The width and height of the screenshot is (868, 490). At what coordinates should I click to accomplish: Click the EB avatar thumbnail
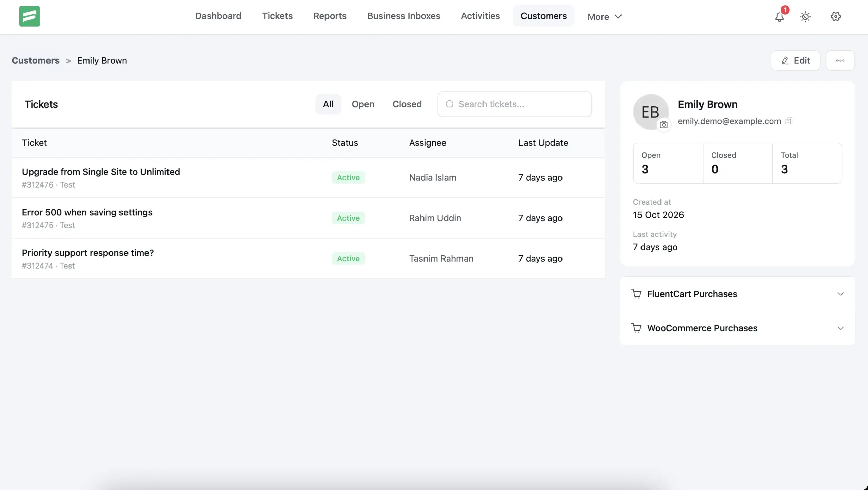pos(650,112)
